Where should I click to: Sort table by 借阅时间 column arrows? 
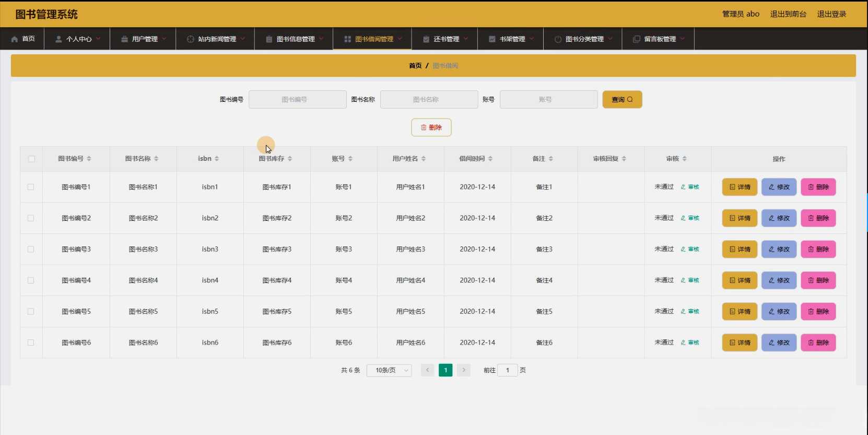click(x=490, y=159)
